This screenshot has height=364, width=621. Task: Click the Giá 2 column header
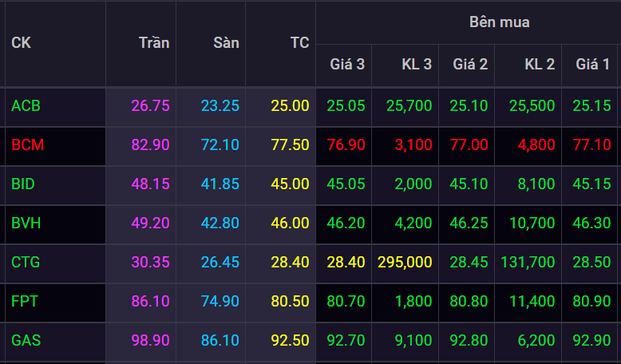[470, 65]
